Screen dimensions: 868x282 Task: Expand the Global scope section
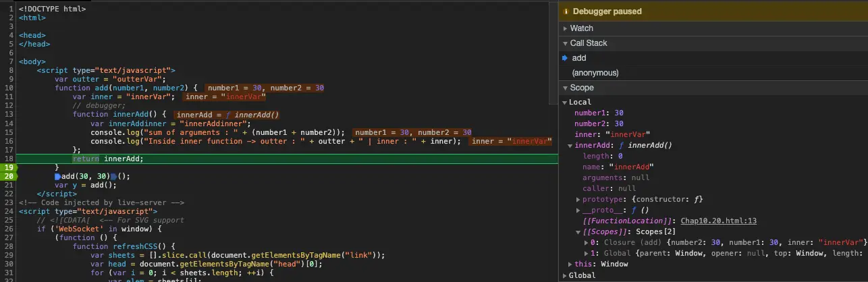pos(565,276)
